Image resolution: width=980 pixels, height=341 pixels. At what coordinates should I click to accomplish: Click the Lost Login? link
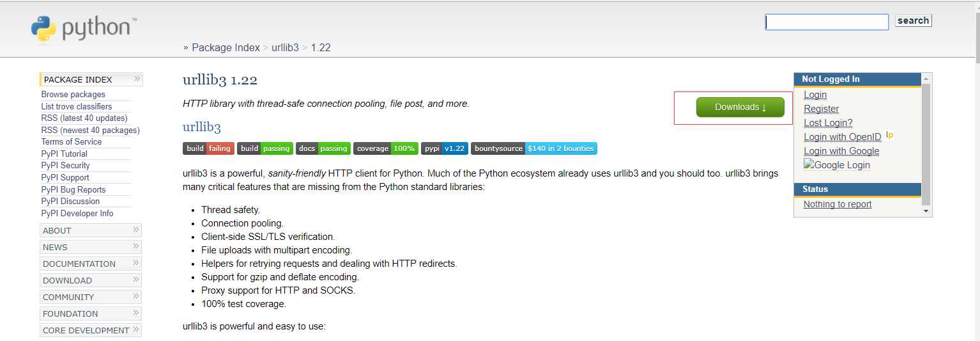828,123
